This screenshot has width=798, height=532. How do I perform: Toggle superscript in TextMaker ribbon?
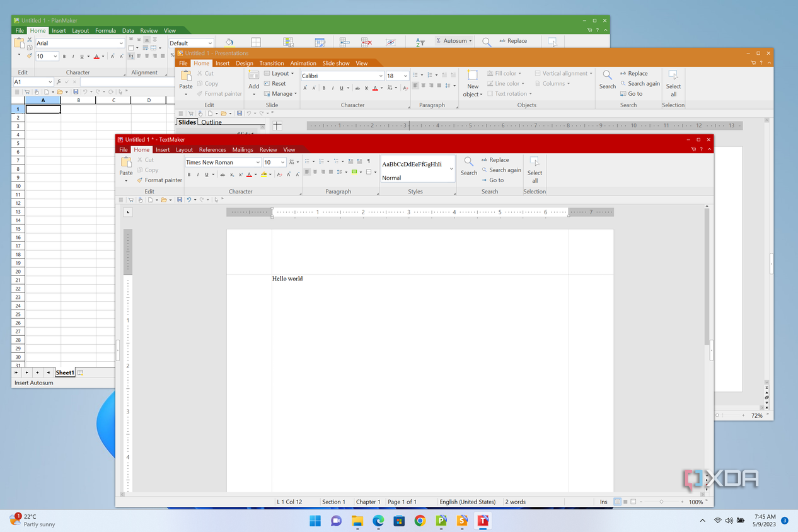click(x=240, y=175)
